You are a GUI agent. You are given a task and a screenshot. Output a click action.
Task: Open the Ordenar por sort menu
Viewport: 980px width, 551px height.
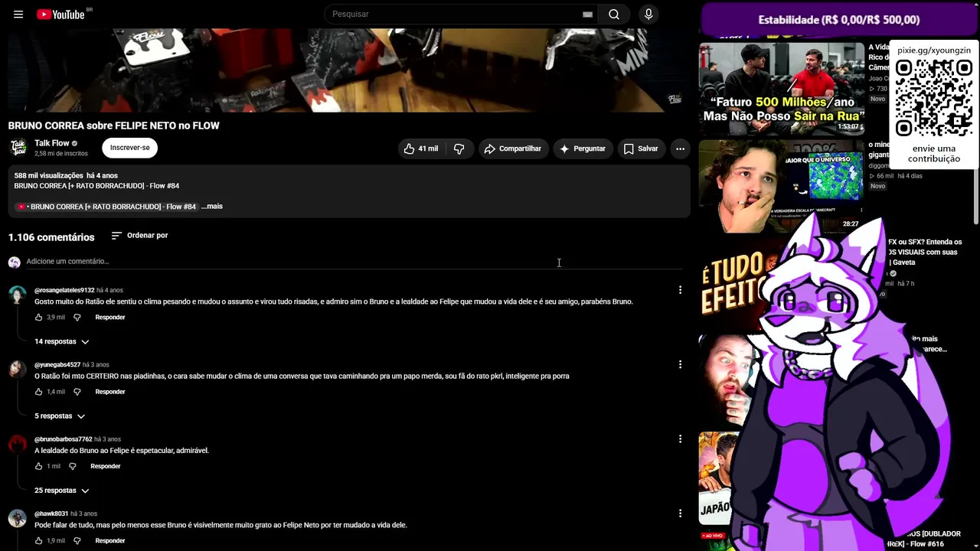coord(139,236)
